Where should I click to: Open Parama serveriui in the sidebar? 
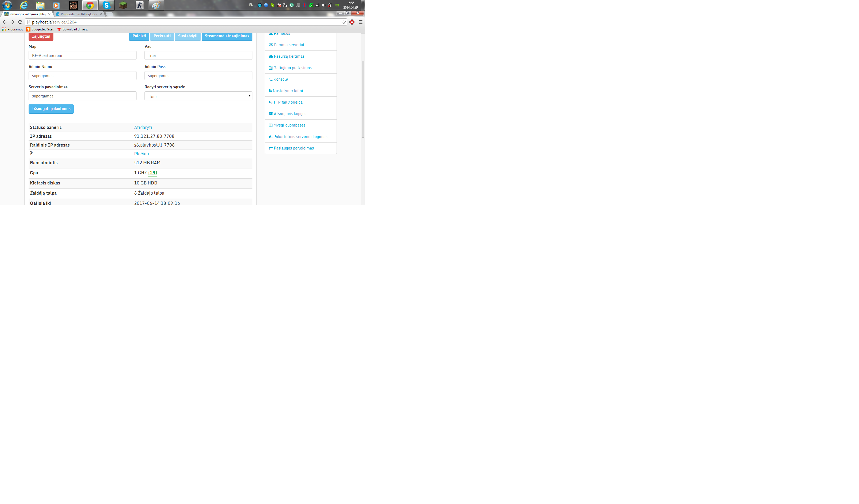(301, 45)
